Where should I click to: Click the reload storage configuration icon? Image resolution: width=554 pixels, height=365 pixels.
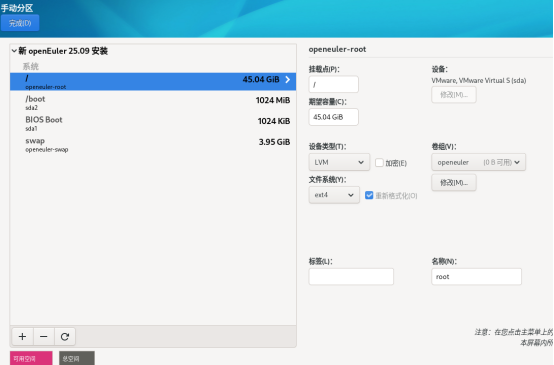[x=65, y=336]
